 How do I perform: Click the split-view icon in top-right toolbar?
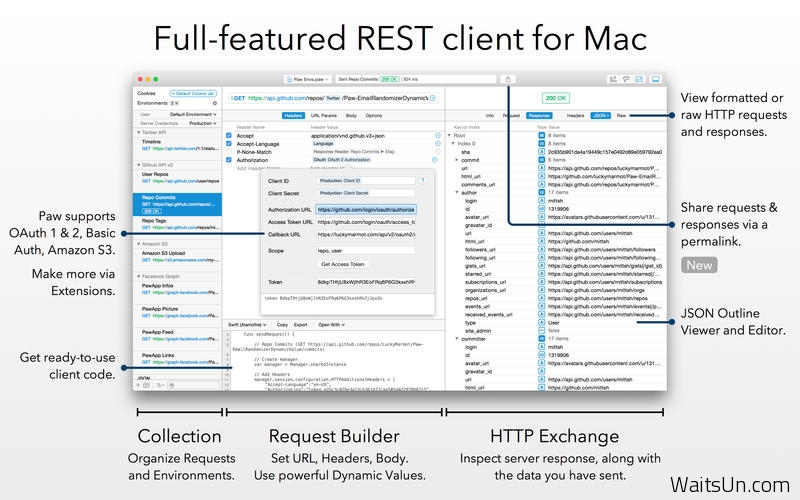click(639, 79)
